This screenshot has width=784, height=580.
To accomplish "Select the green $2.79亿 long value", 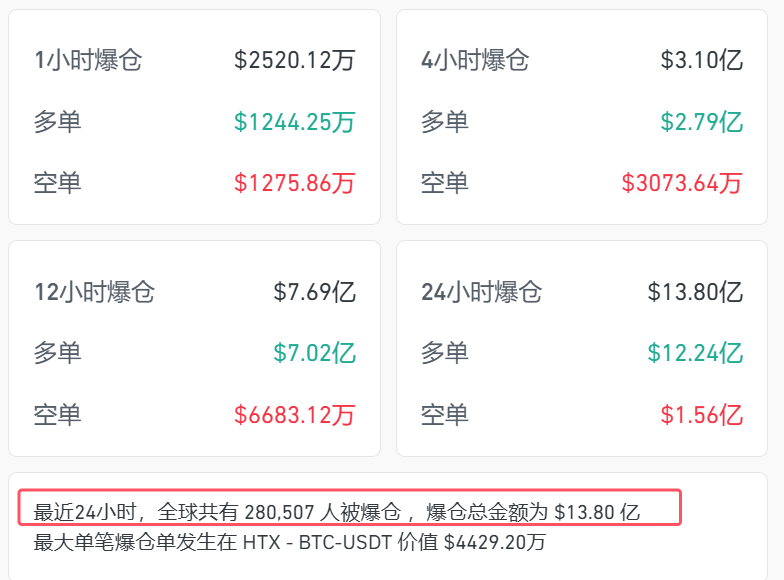I will tap(701, 122).
